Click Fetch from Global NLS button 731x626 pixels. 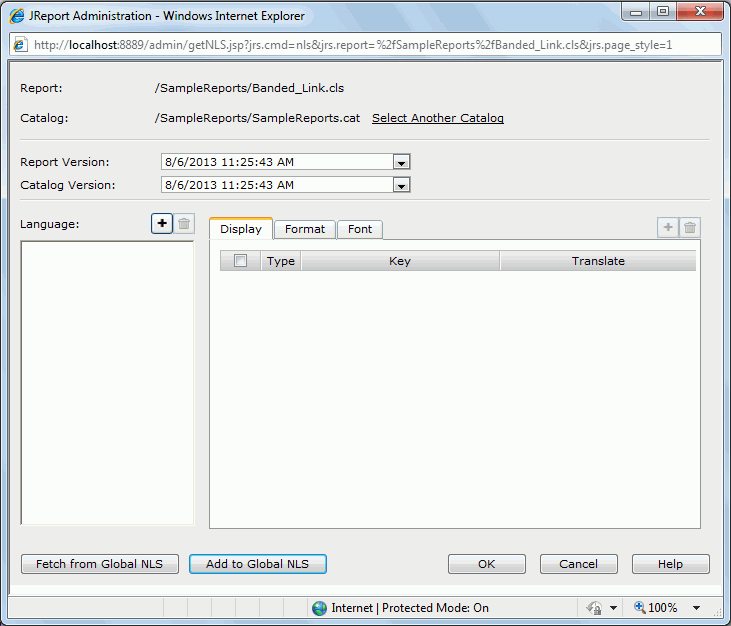click(x=100, y=564)
